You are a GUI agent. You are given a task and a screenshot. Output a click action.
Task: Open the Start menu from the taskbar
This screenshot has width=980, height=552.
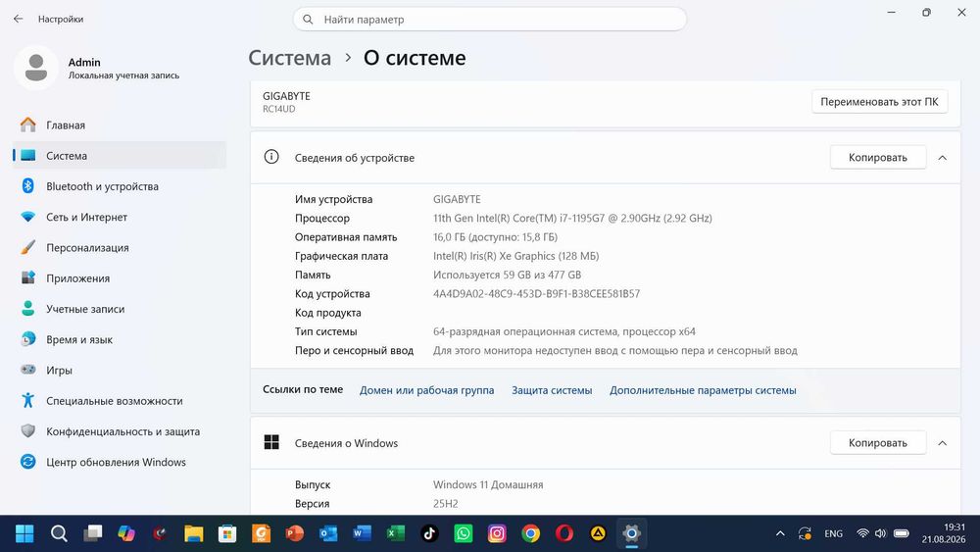(x=24, y=533)
